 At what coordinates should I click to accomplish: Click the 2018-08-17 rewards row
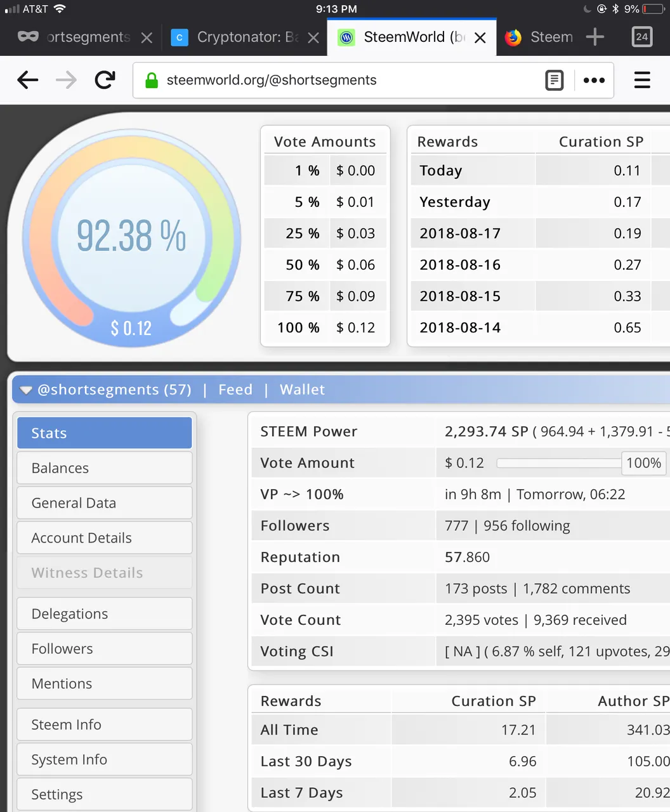tap(539, 233)
